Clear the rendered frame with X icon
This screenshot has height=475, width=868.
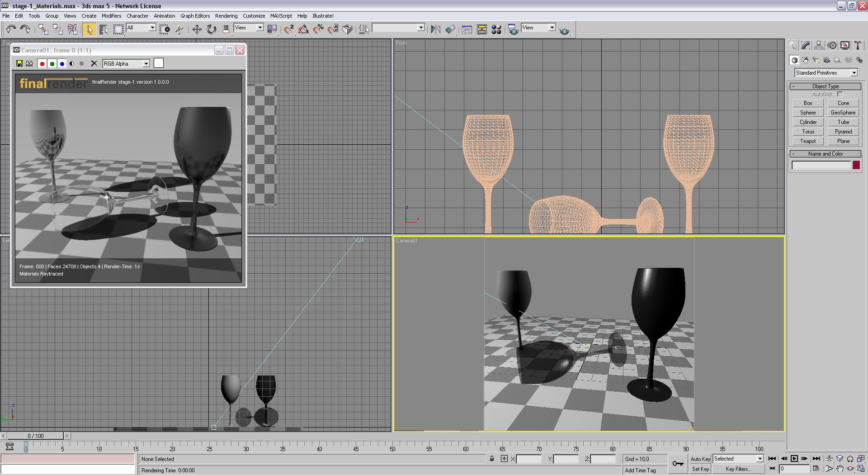[94, 63]
